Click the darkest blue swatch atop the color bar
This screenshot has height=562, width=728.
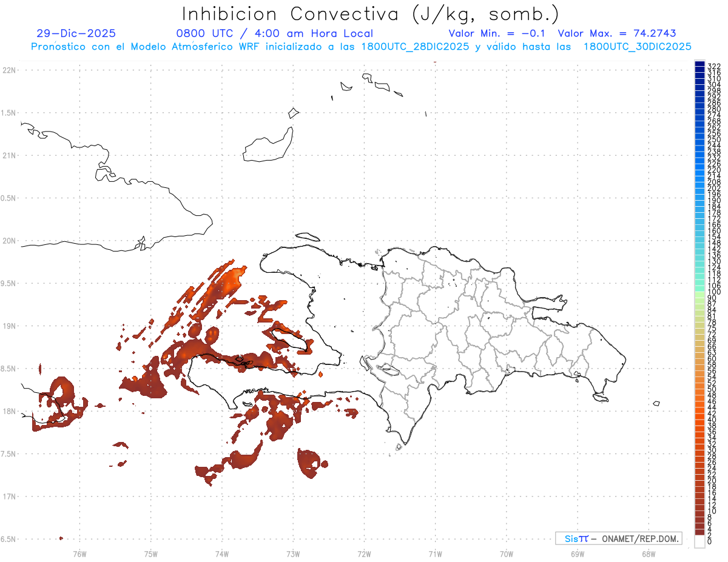[699, 64]
